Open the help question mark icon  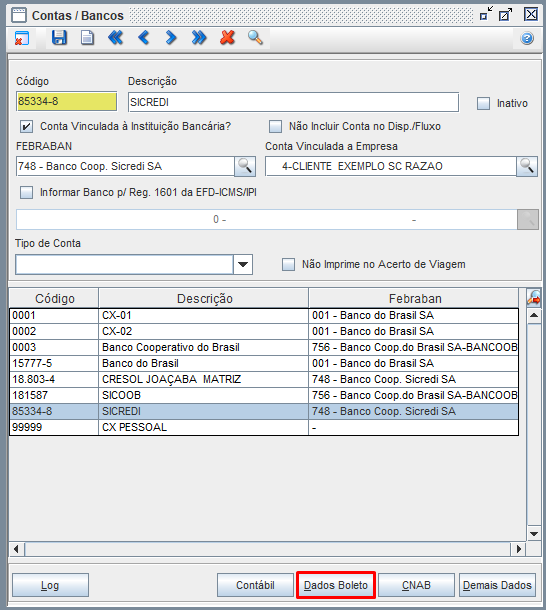[527, 38]
